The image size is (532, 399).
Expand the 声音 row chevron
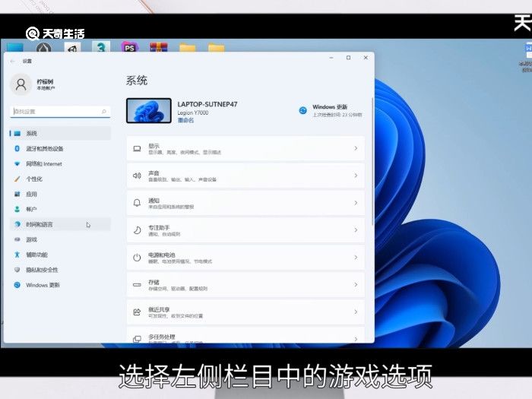coord(356,176)
